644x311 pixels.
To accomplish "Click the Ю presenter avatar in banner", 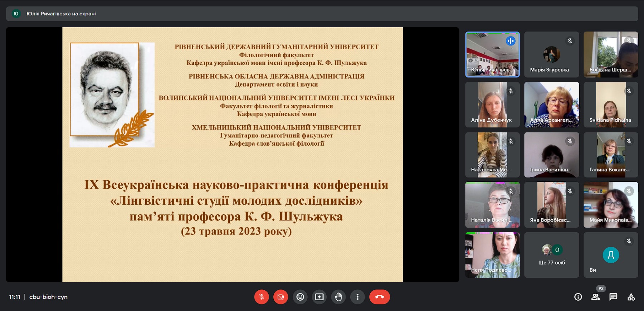I will pyautogui.click(x=16, y=14).
